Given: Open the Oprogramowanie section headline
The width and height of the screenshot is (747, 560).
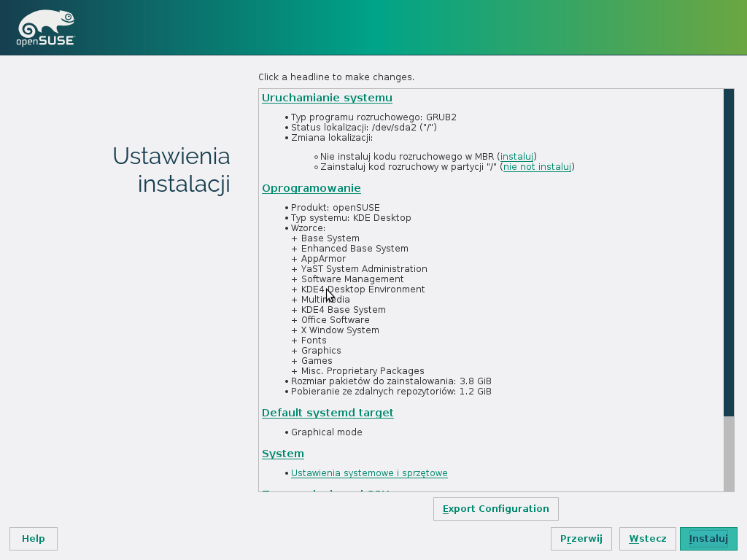Looking at the screenshot, I should pos(311,188).
